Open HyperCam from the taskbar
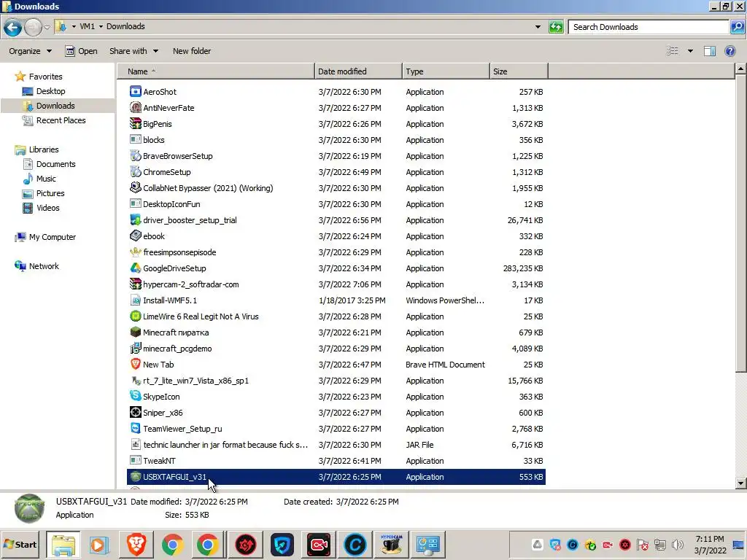This screenshot has height=560, width=747. click(391, 544)
